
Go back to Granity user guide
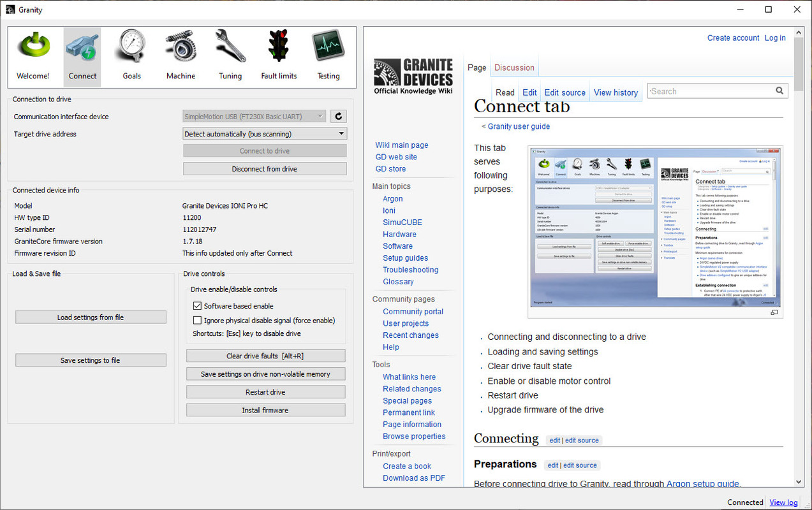pyautogui.click(x=519, y=126)
